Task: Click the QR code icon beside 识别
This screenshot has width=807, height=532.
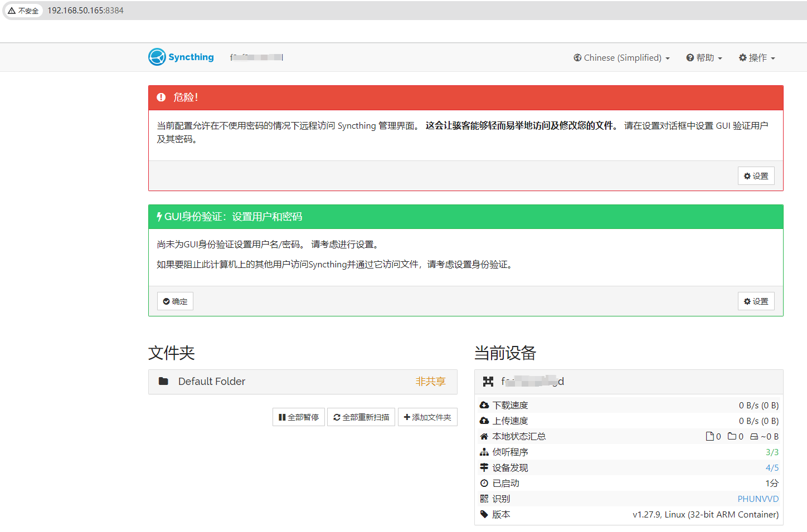Action: 484,499
